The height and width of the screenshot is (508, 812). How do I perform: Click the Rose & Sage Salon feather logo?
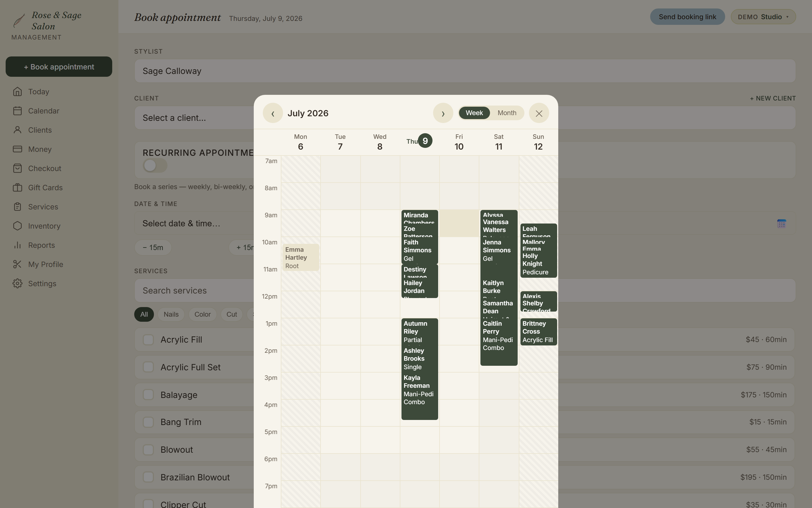tap(19, 21)
